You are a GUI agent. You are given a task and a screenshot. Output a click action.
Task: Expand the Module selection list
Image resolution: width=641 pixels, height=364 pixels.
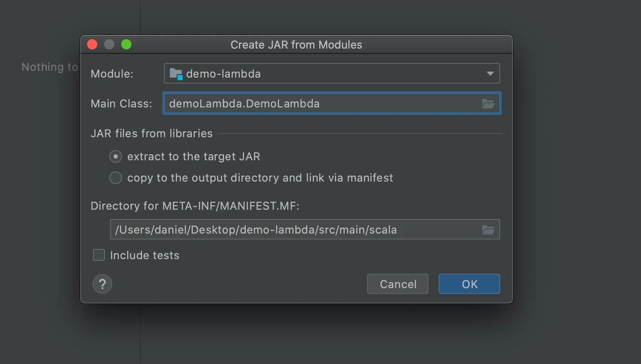coord(490,73)
